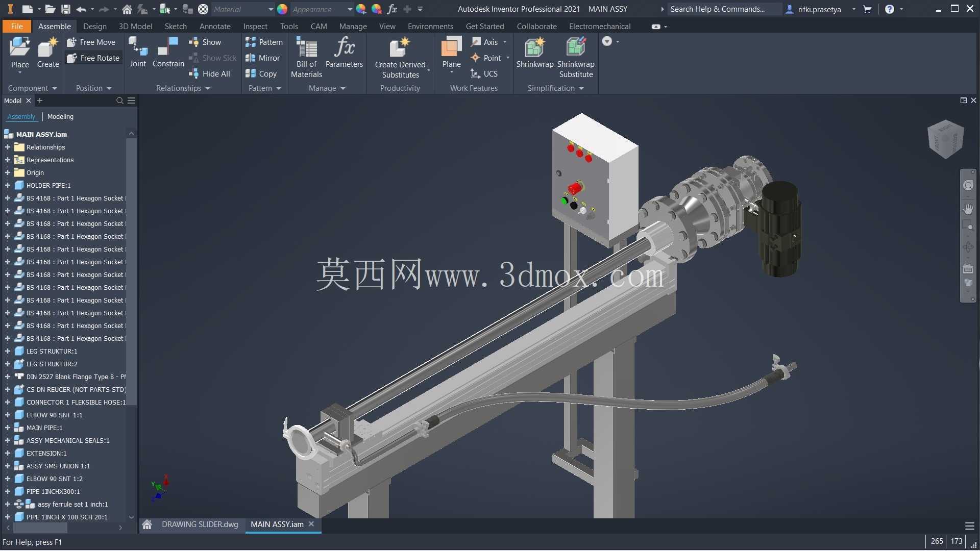Screen dimensions: 980x551
Task: Expand the HOLDER PIPE:1 tree node
Action: (x=8, y=186)
